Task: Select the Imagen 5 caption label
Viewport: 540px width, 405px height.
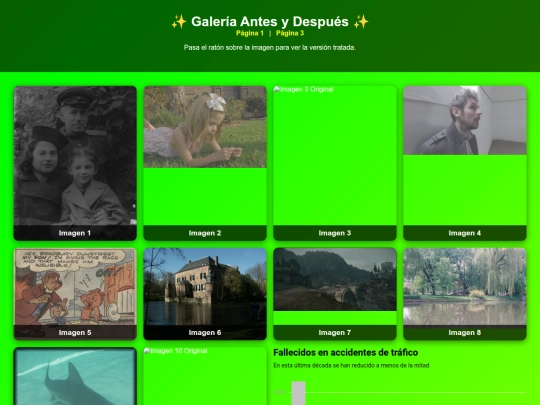Action: coord(75,332)
